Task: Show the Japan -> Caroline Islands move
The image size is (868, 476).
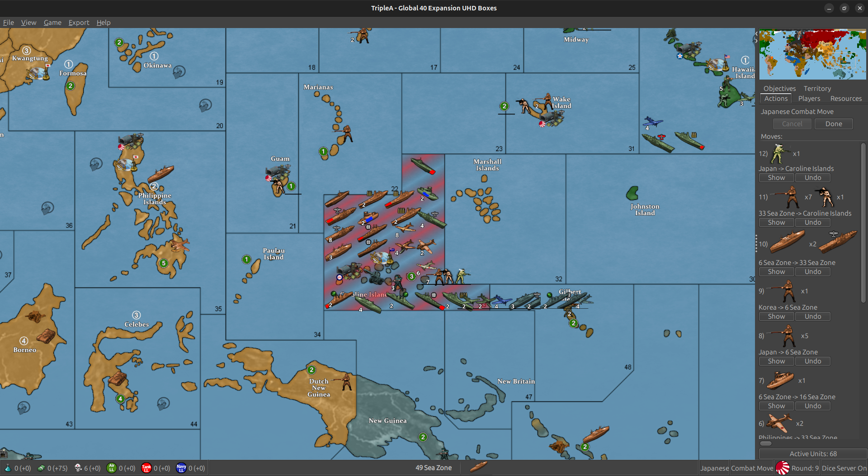Action: pos(776,177)
